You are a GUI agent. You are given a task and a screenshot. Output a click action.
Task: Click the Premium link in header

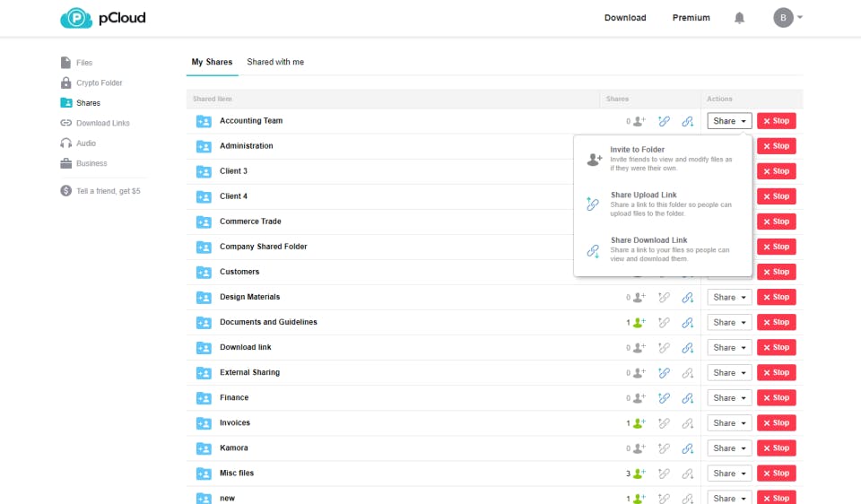(691, 18)
